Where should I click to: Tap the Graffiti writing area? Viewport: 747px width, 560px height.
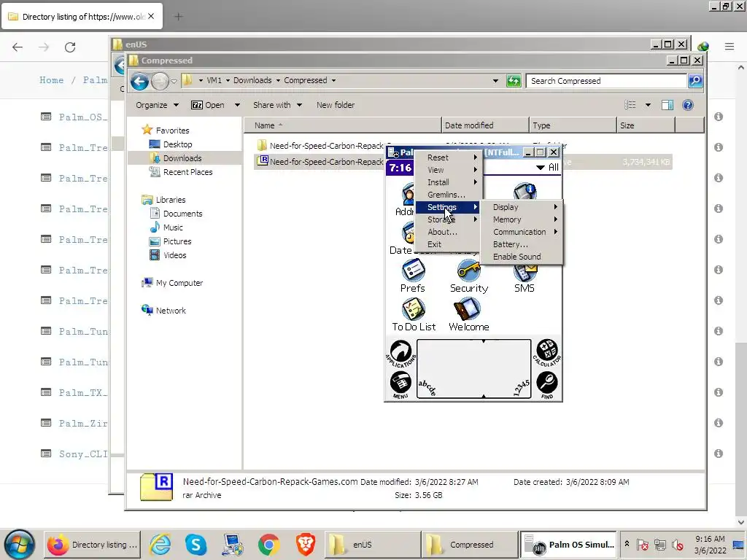473,369
